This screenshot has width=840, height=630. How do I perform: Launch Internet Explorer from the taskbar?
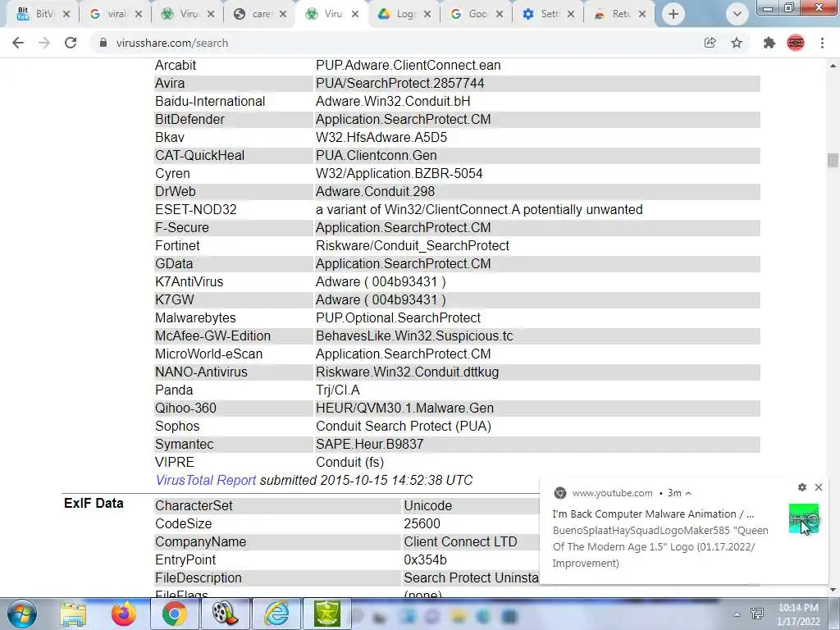(x=276, y=614)
